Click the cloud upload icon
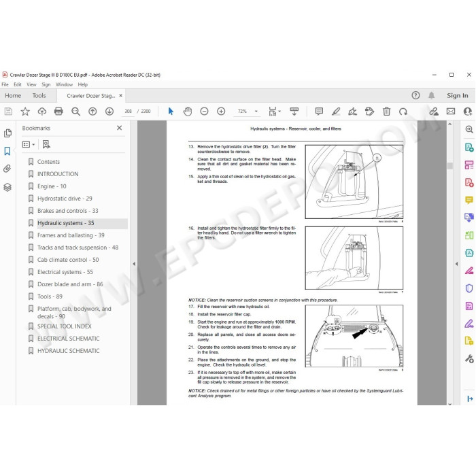 tap(42, 112)
